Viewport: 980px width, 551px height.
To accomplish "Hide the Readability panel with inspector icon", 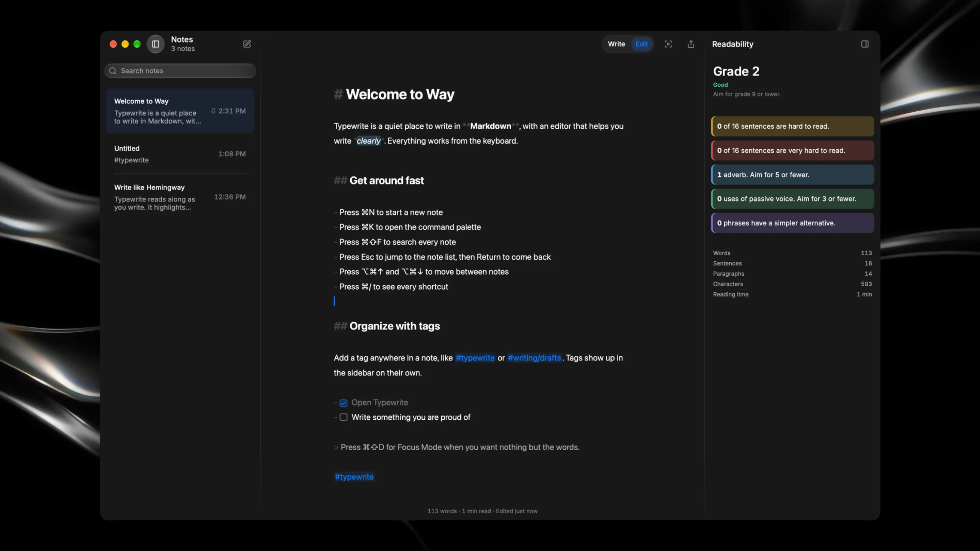I will click(x=865, y=44).
